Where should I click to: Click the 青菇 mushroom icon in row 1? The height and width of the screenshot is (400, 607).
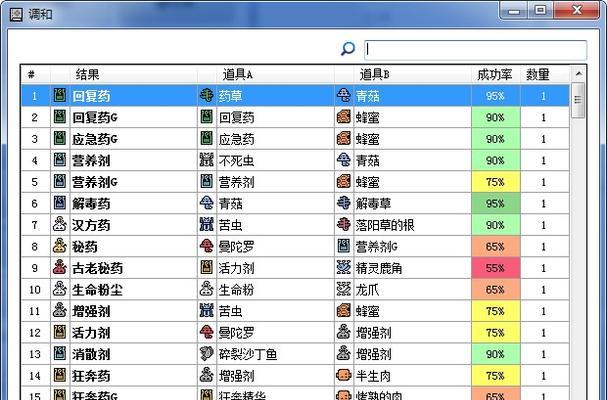point(344,95)
